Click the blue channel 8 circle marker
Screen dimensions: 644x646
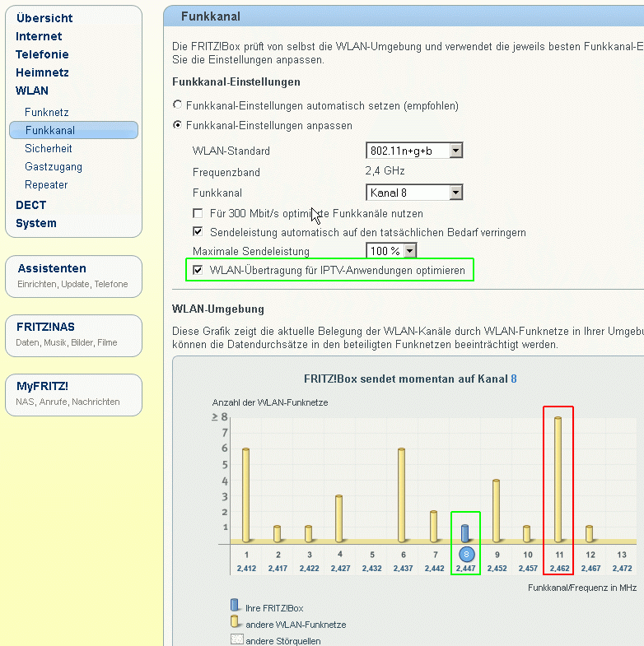click(466, 554)
